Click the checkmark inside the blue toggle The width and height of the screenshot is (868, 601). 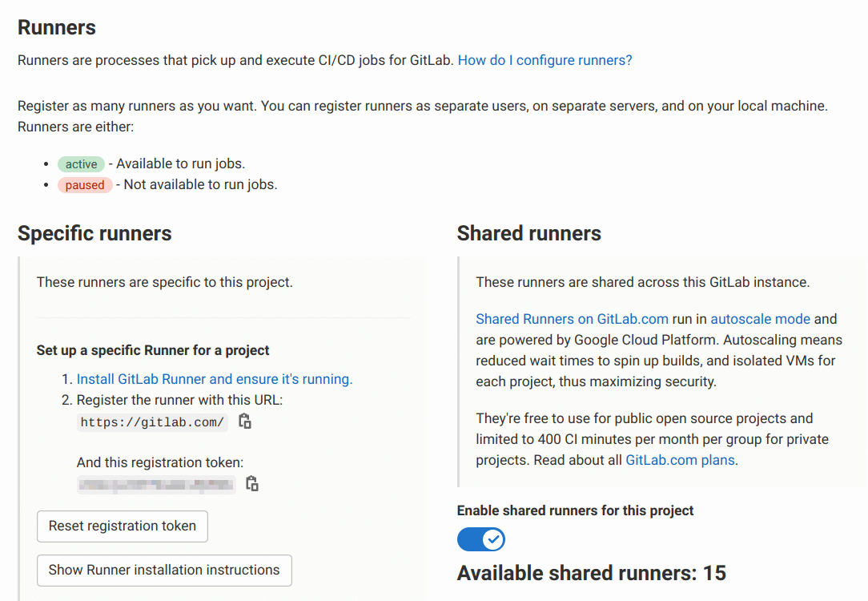(x=492, y=539)
